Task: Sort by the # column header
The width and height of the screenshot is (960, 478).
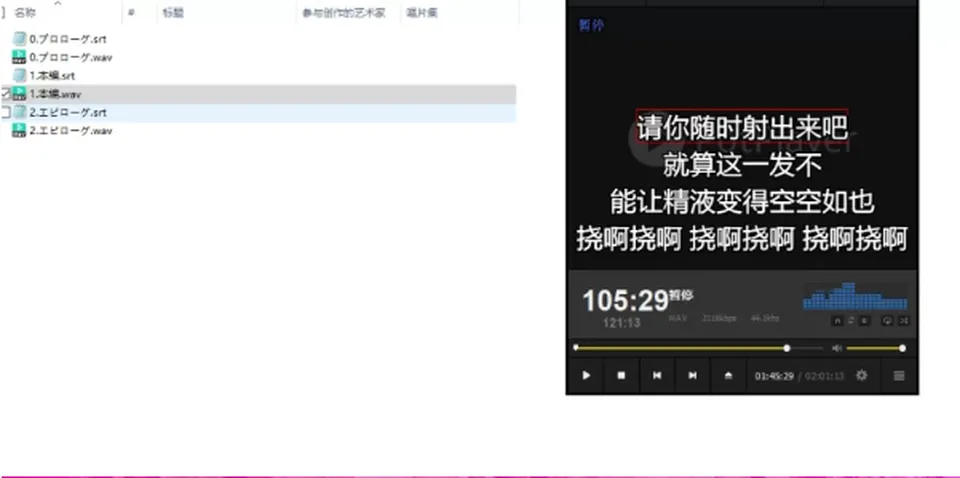Action: coord(131,12)
